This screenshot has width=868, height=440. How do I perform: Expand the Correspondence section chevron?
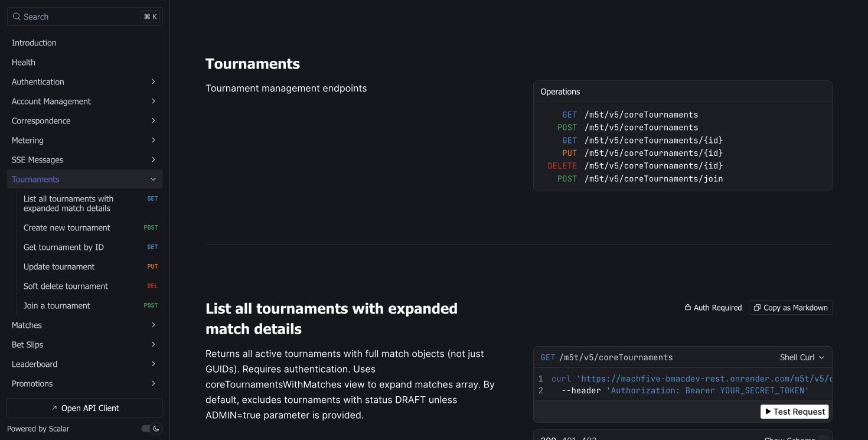click(x=153, y=120)
